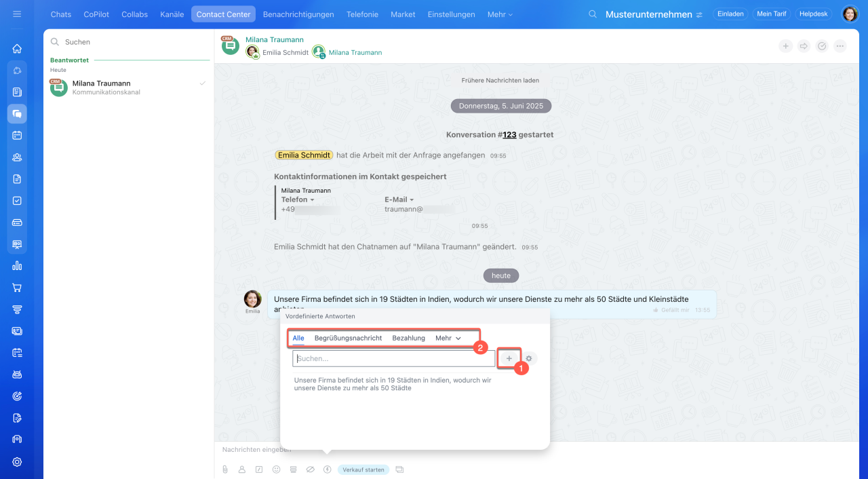This screenshot has width=868, height=479.
Task: Open the robot automation icon in sidebar
Action: click(x=17, y=375)
